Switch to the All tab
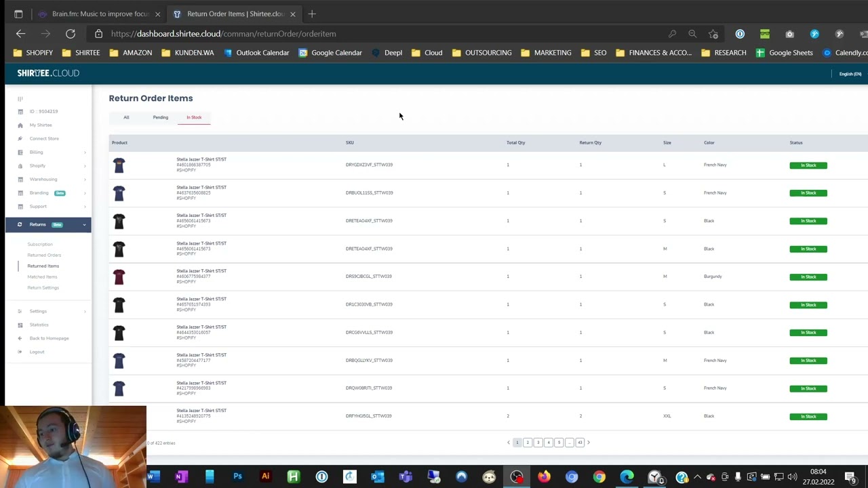868x488 pixels. pyautogui.click(x=126, y=117)
